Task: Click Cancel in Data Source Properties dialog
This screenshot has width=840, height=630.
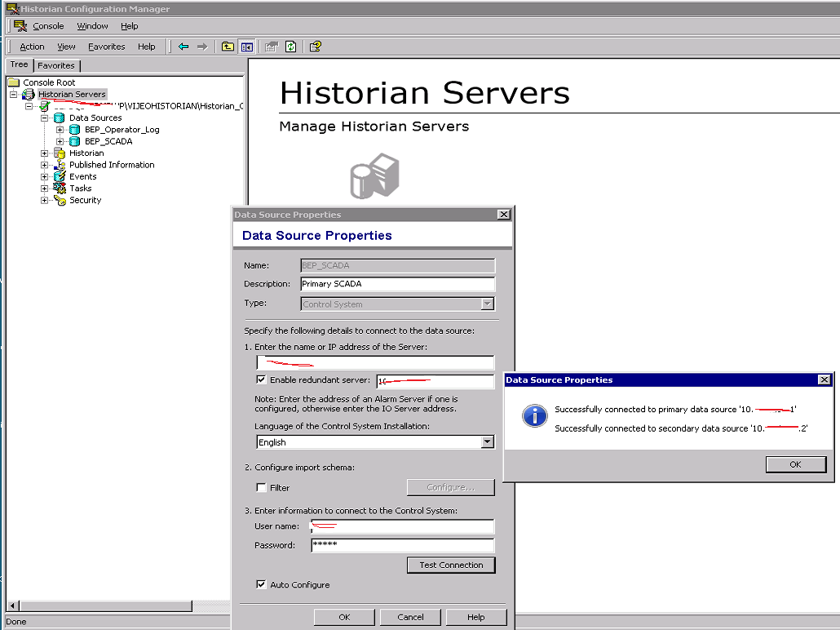Action: (410, 617)
